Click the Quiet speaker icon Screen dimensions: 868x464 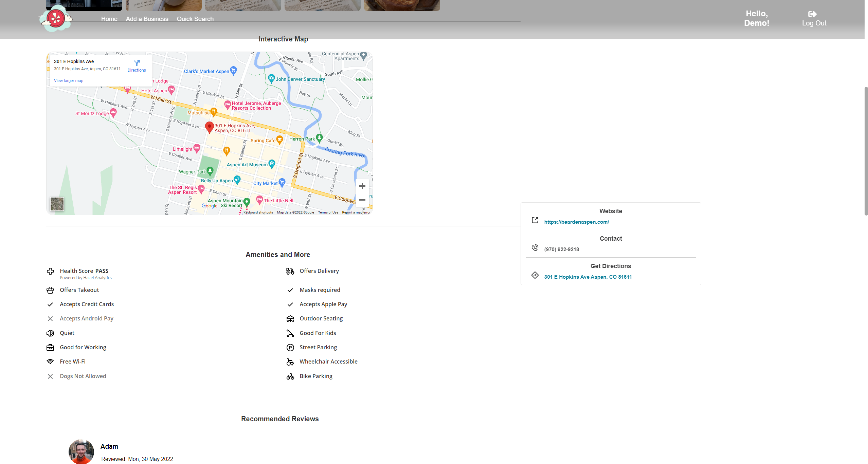coord(50,333)
